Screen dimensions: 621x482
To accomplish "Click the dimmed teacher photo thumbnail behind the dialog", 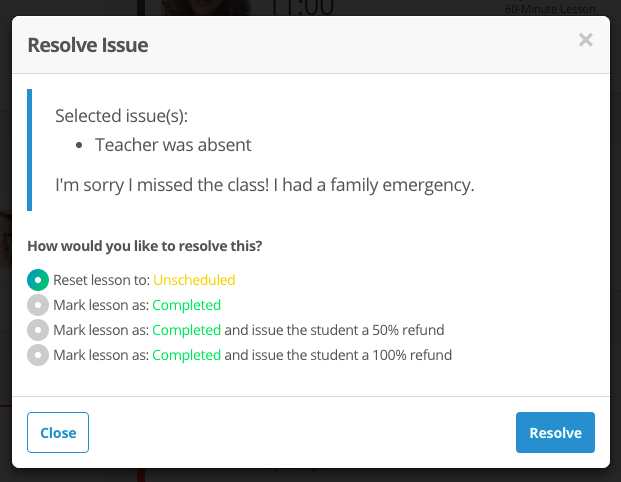I will tap(206, 8).
